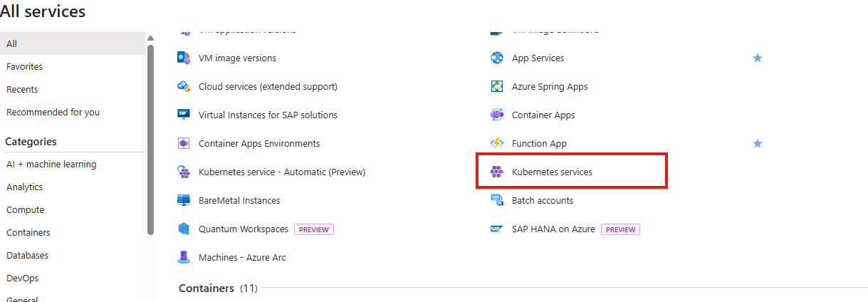868x302 pixels.
Task: Open Kubernetes service - Automatic (Preview)
Action: (282, 172)
